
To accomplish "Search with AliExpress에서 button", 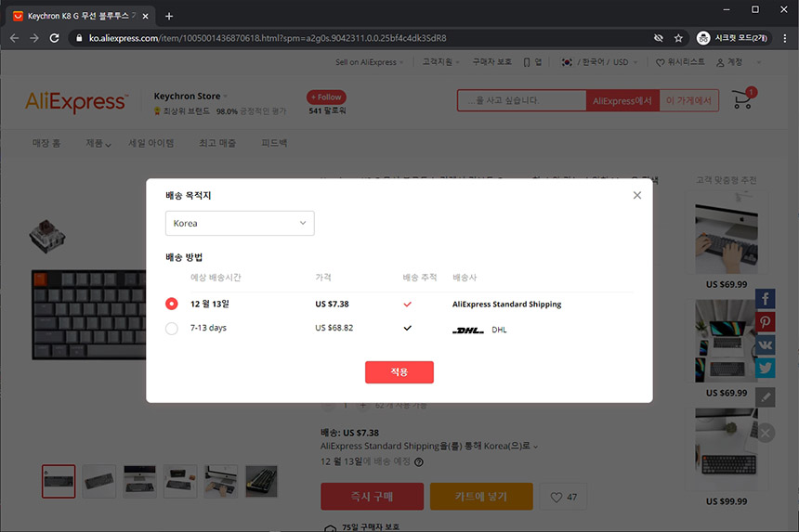I will click(x=622, y=100).
